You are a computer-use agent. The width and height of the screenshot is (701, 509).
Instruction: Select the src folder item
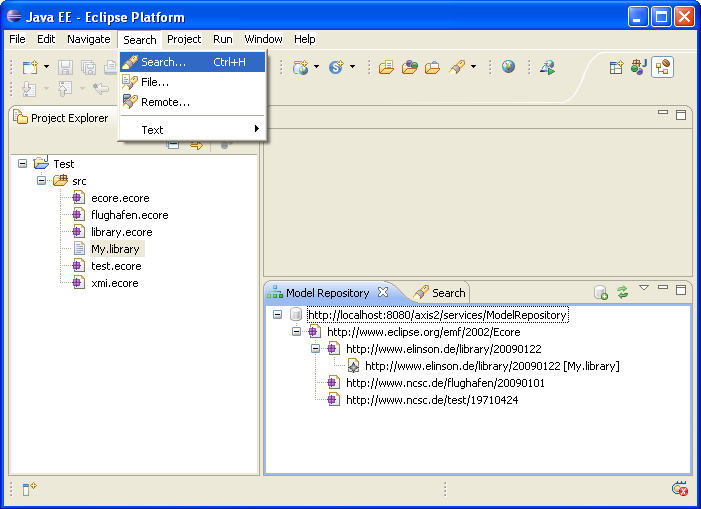79,181
